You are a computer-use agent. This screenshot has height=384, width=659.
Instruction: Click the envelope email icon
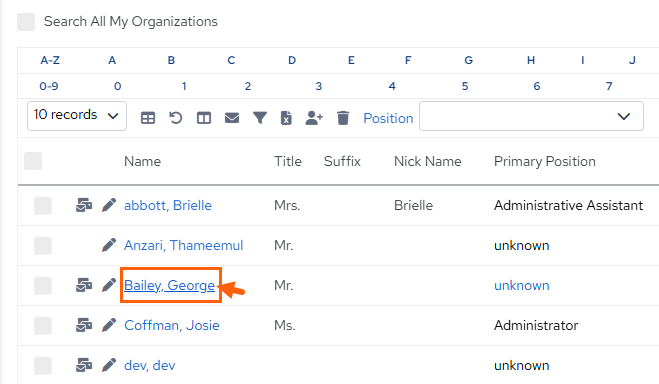[x=232, y=118]
